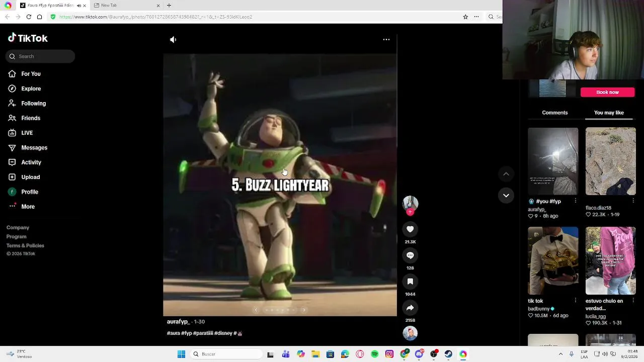Image resolution: width=644 pixels, height=362 pixels.
Task: Open Spotify from the taskbar
Action: click(375, 354)
